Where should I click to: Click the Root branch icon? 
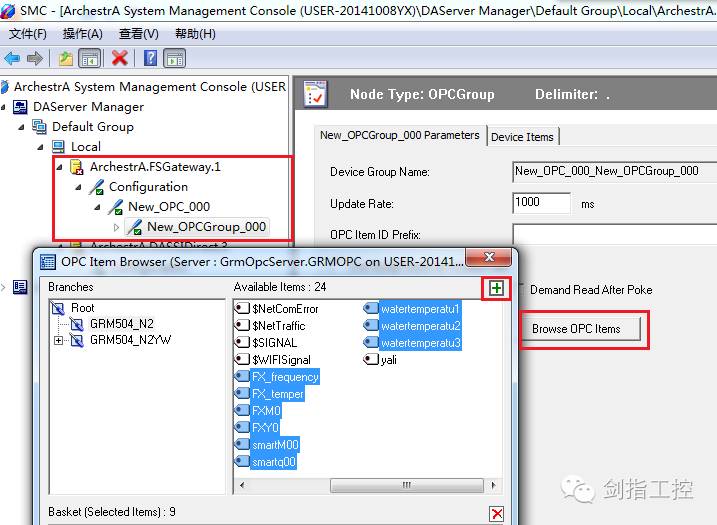click(x=58, y=308)
